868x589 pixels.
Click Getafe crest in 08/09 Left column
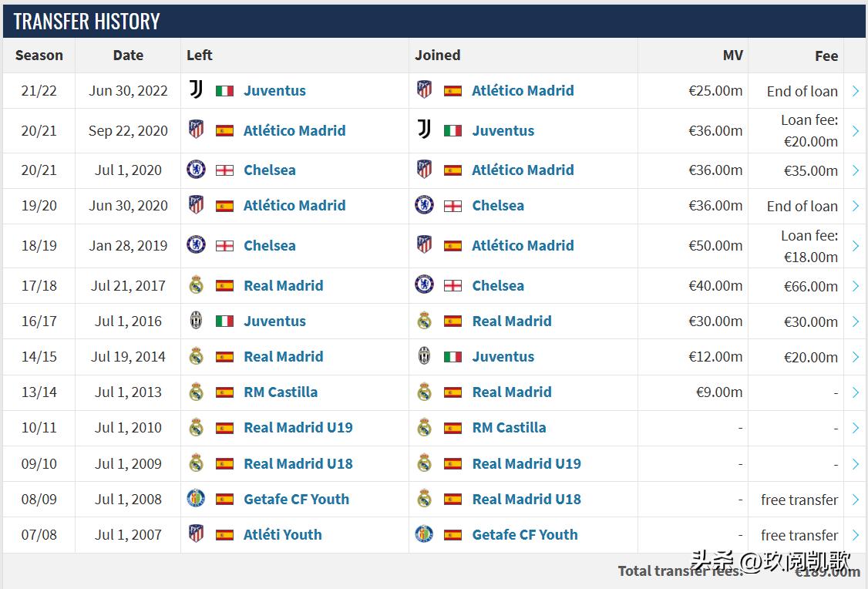tap(197, 499)
